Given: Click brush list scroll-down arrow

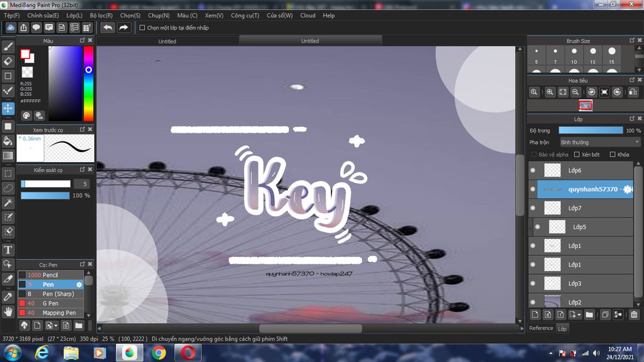Looking at the screenshot, I should (88, 315).
